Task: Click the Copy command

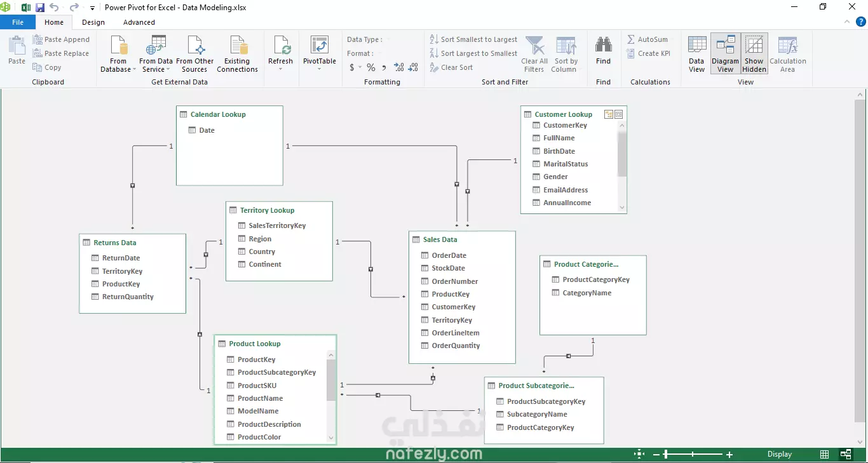Action: pos(47,67)
